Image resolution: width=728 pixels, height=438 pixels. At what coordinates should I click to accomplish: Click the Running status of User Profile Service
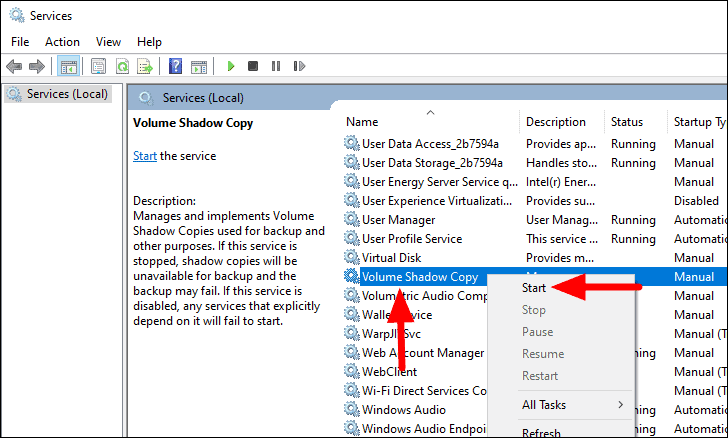(633, 239)
